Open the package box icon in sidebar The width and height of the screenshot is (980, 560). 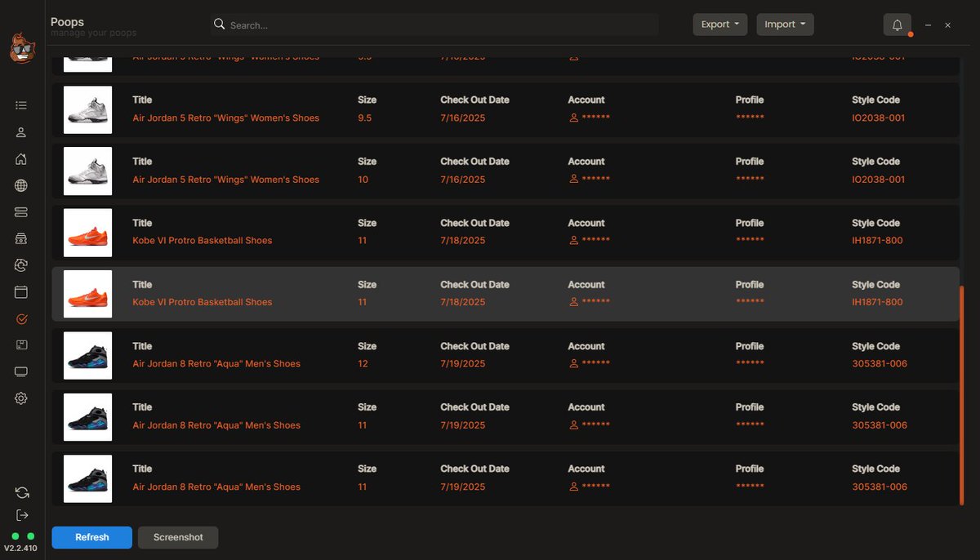point(21,345)
